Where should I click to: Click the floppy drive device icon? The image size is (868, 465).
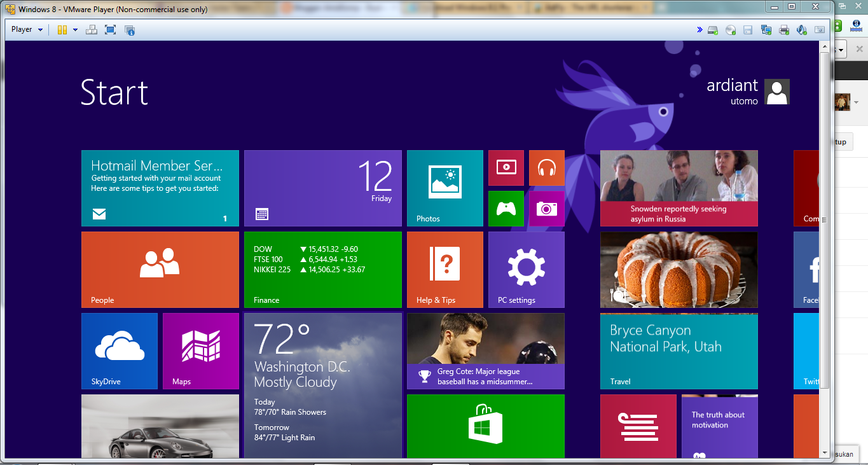click(x=748, y=30)
